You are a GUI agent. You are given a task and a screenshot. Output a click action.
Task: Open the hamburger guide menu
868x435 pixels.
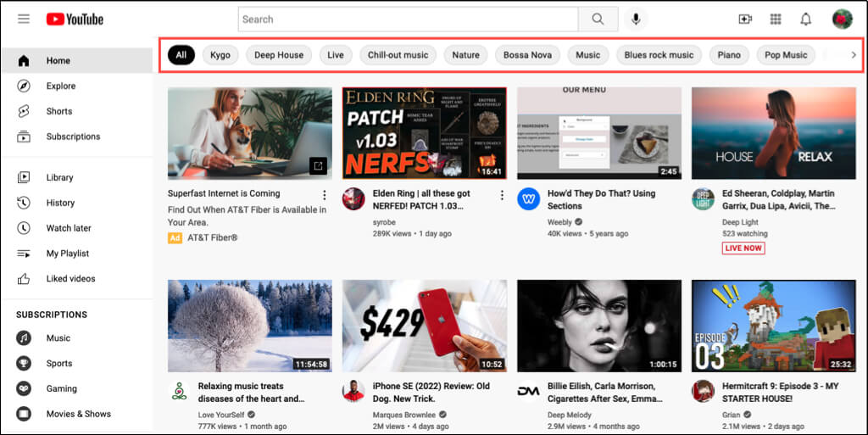tap(23, 19)
